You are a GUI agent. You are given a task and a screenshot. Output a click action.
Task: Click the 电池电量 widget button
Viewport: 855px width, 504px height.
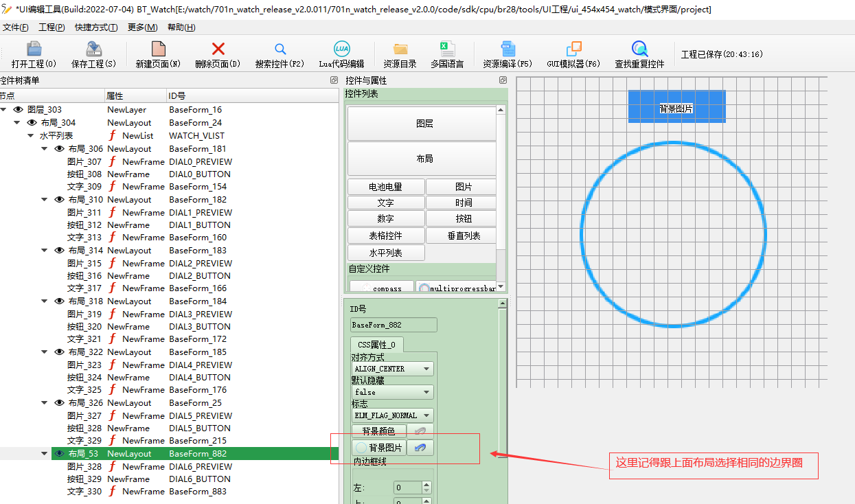click(386, 187)
